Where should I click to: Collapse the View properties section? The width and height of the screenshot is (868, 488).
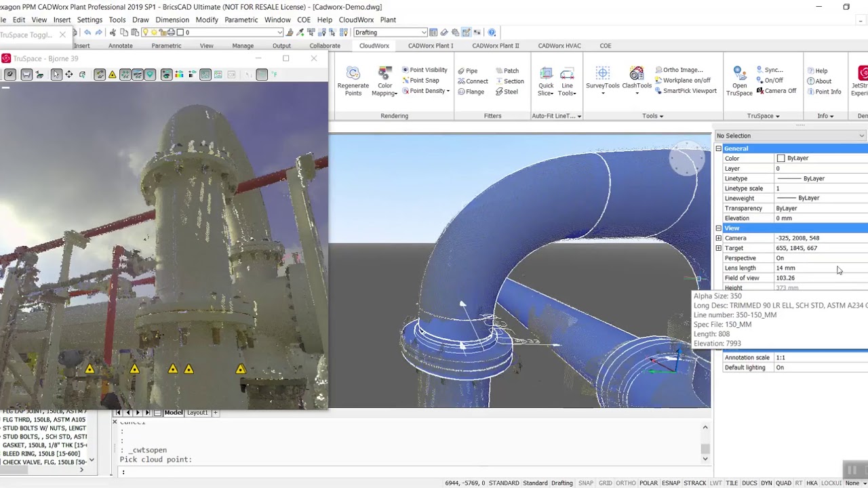tap(719, 228)
